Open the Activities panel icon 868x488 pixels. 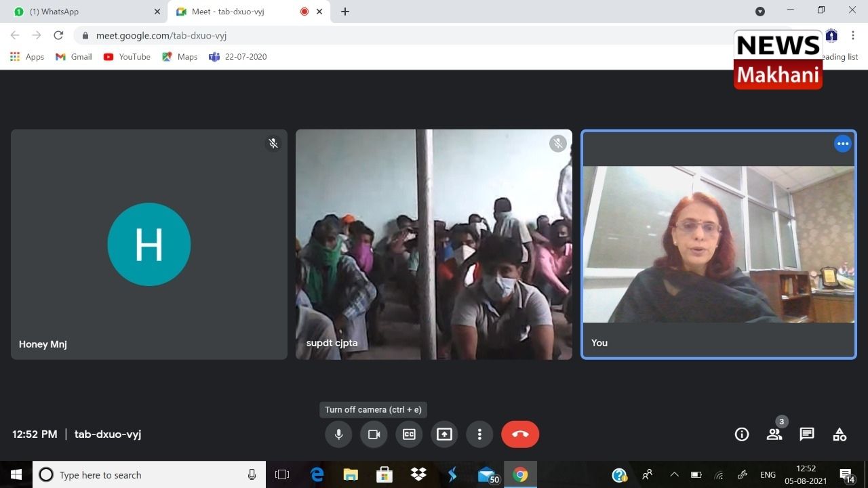click(x=840, y=434)
